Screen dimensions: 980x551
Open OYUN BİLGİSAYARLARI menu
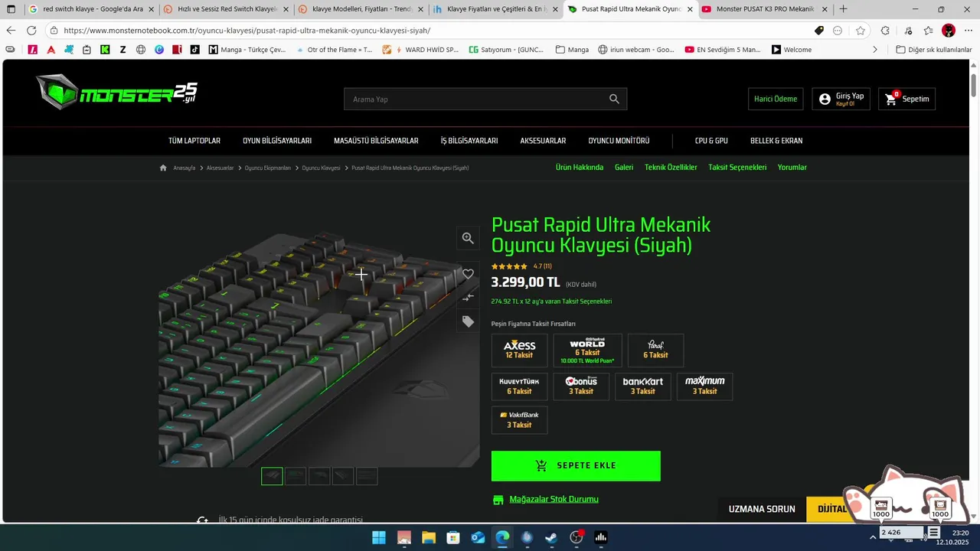[277, 141]
